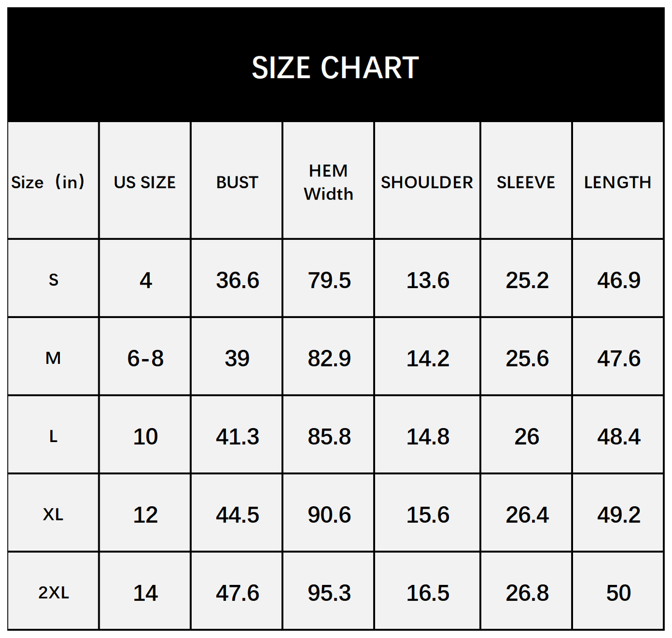This screenshot has width=672, height=638.
Task: Click hem width value 82.9
Action: [329, 358]
